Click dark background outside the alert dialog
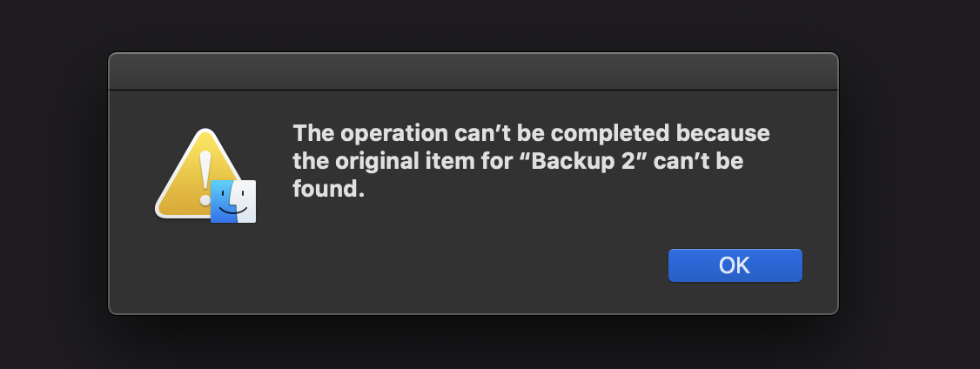This screenshot has height=369, width=980. [906, 188]
